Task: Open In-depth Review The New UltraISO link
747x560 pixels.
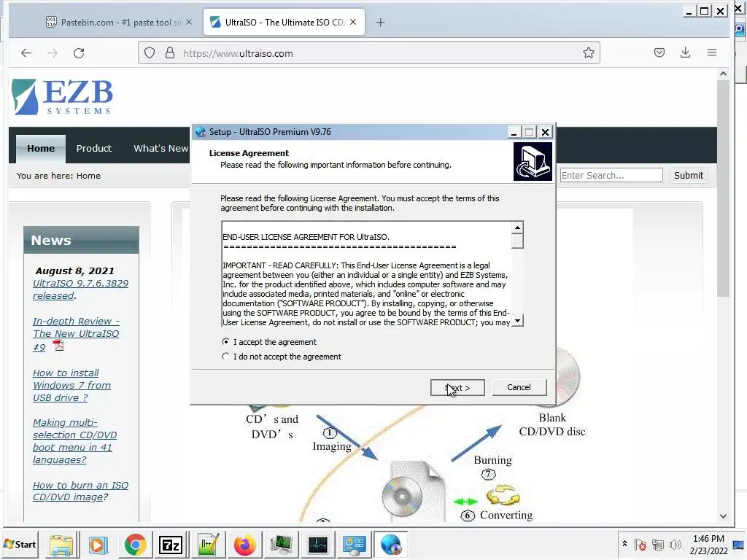Action: (76, 333)
